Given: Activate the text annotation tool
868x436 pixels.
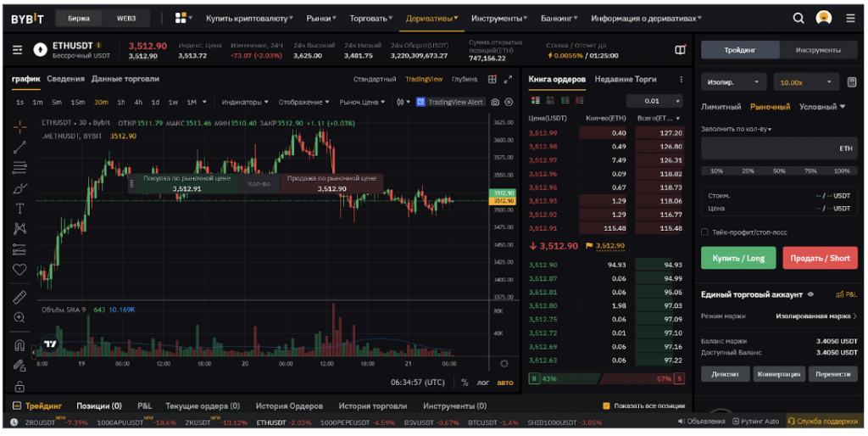Looking at the screenshot, I should coord(20,208).
